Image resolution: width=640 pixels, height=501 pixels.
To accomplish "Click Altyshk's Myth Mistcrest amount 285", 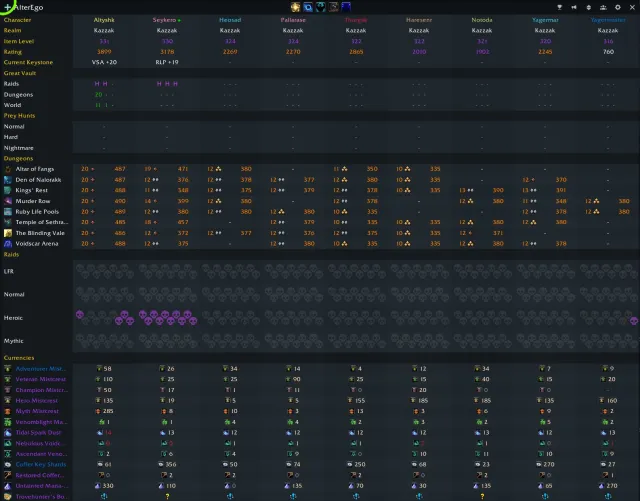I will [x=109, y=411].
